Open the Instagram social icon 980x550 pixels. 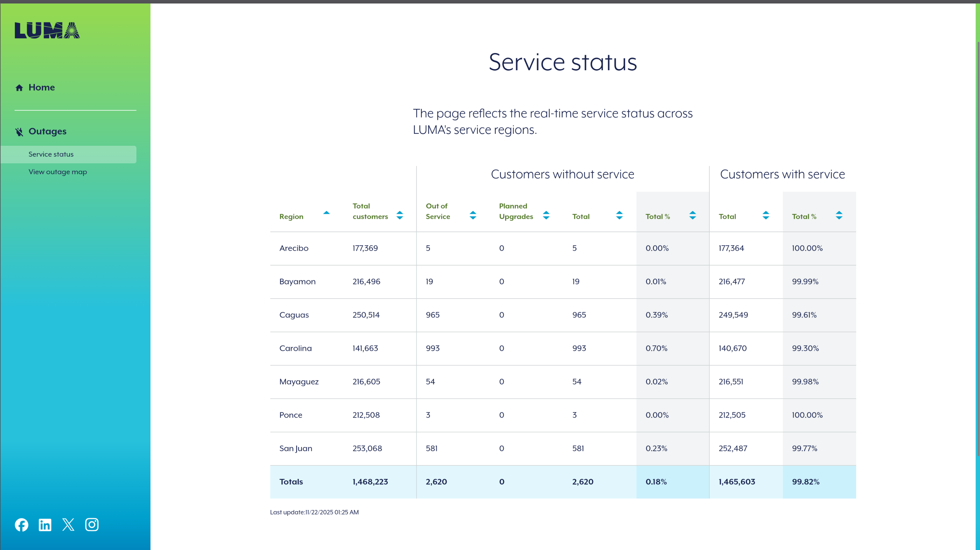coord(92,524)
